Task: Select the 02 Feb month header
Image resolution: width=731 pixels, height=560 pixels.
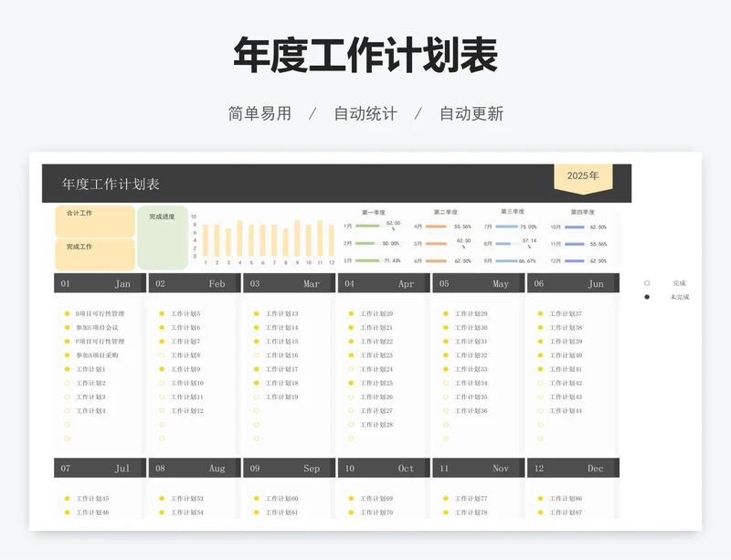Action: click(195, 283)
